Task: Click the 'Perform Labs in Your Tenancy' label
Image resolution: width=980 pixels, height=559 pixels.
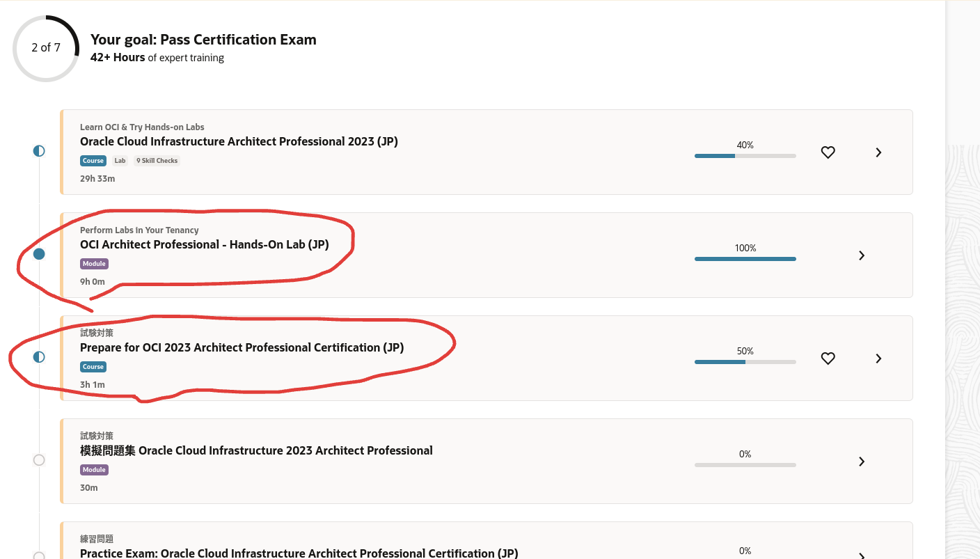Action: (139, 230)
